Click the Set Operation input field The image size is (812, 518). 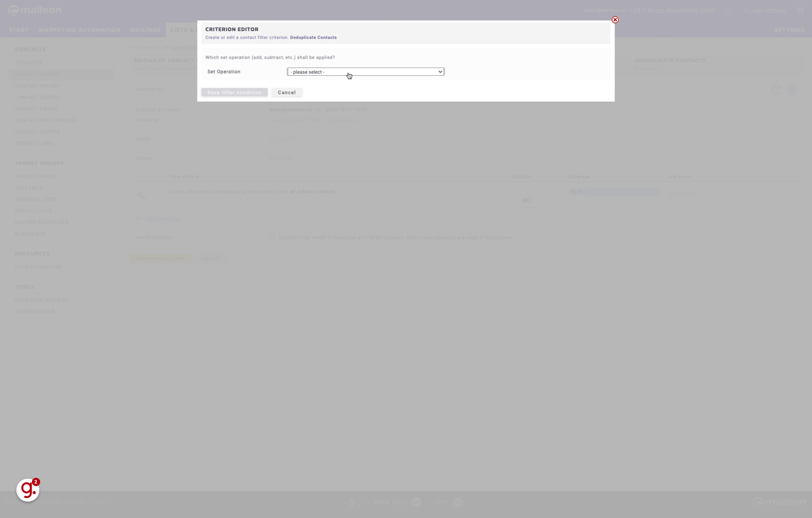[365, 71]
